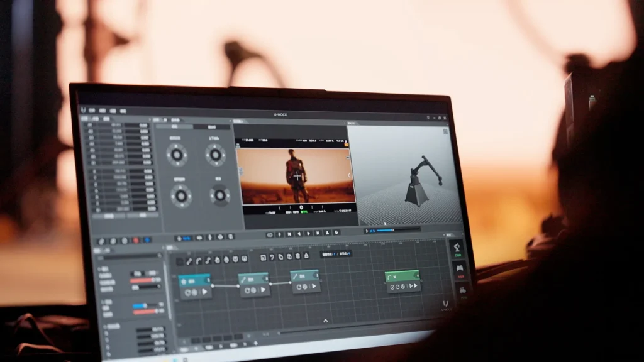Image resolution: width=644 pixels, height=362 pixels.
Task: Click the blue round button beside the red record button
Action: tap(147, 240)
